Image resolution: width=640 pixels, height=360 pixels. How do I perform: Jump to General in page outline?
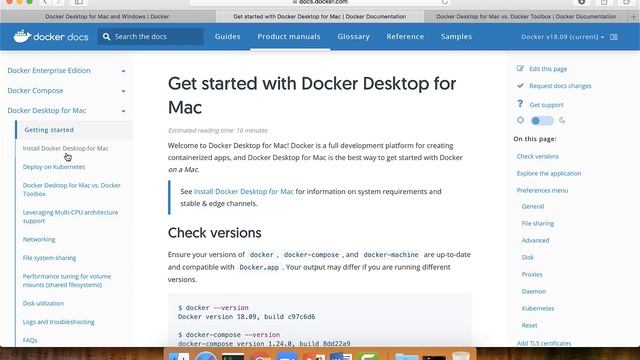[x=533, y=207]
